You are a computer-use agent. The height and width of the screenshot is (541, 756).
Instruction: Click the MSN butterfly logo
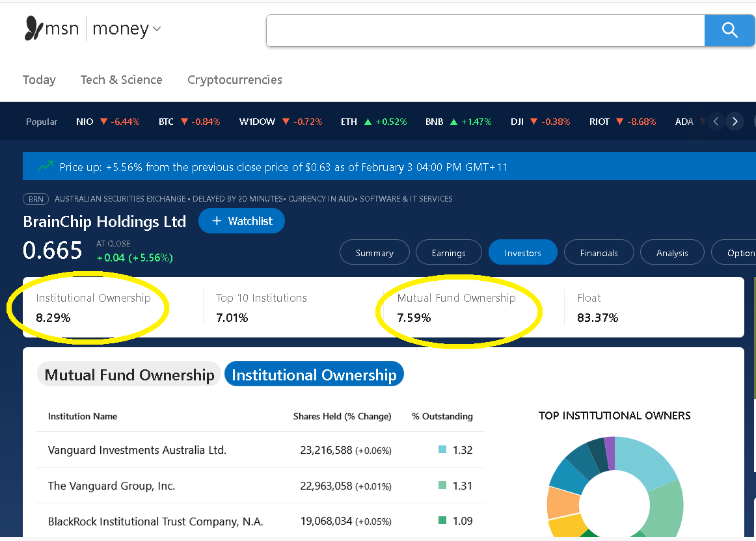pos(33,29)
